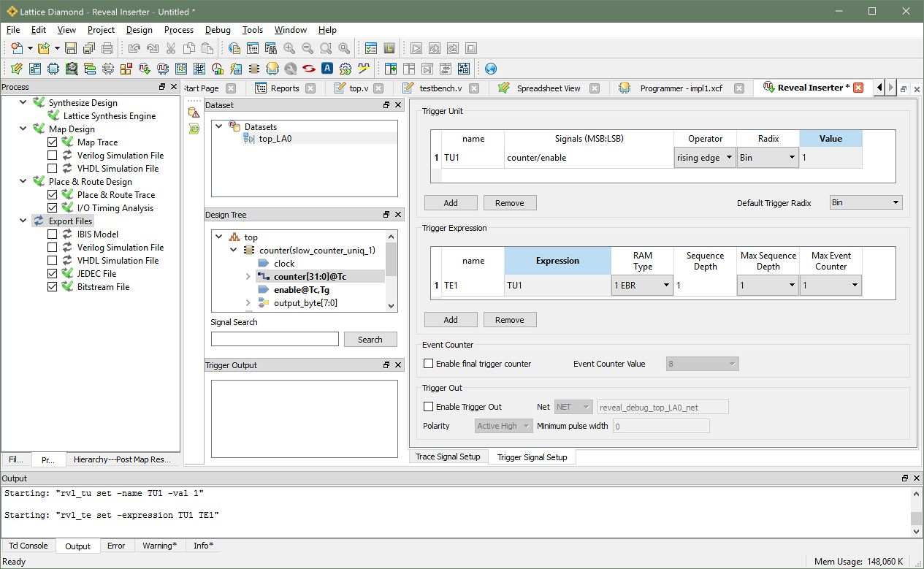Launch Active-HDL blue A icon
The height and width of the screenshot is (569, 924).
[327, 69]
